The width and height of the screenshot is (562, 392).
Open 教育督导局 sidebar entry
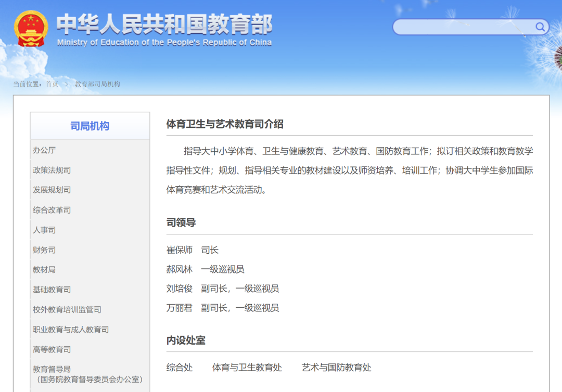(x=88, y=374)
